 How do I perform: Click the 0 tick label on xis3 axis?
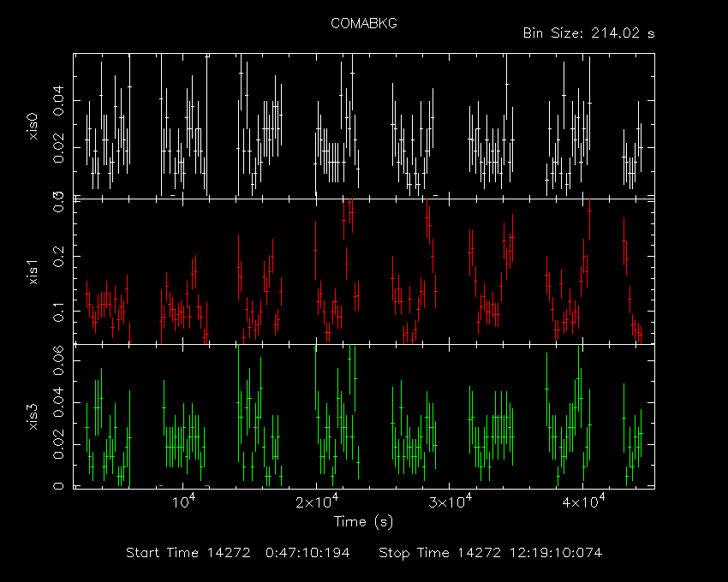[58, 486]
